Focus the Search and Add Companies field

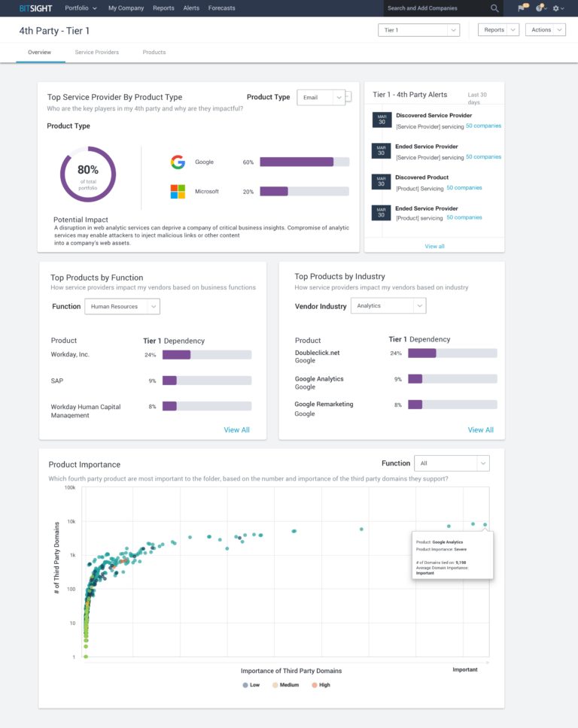pyautogui.click(x=436, y=8)
